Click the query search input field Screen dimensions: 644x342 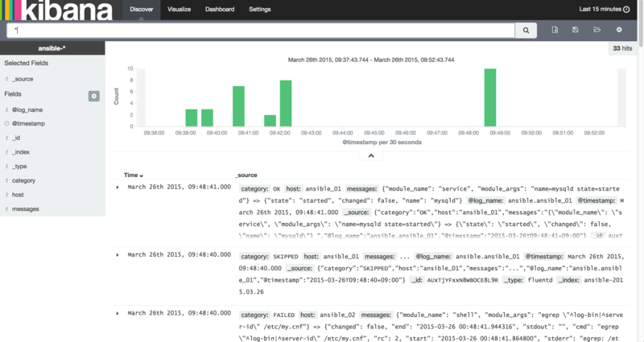(260, 30)
